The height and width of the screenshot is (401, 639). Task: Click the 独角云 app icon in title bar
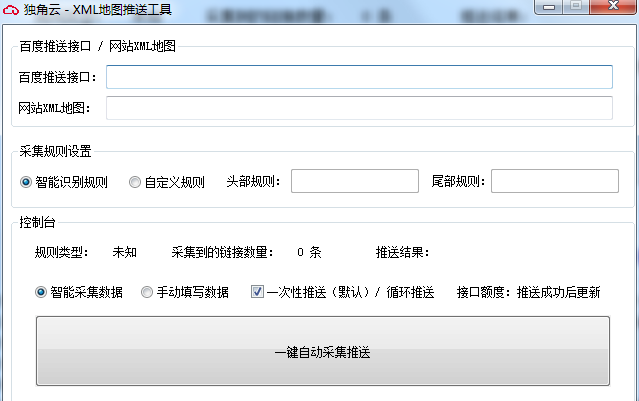pos(12,10)
